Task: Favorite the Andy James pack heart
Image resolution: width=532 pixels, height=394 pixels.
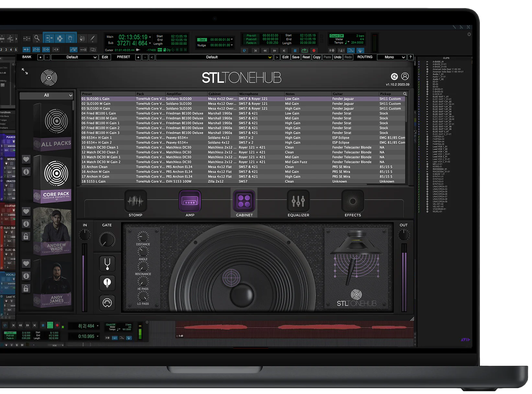Action: [x=26, y=264]
